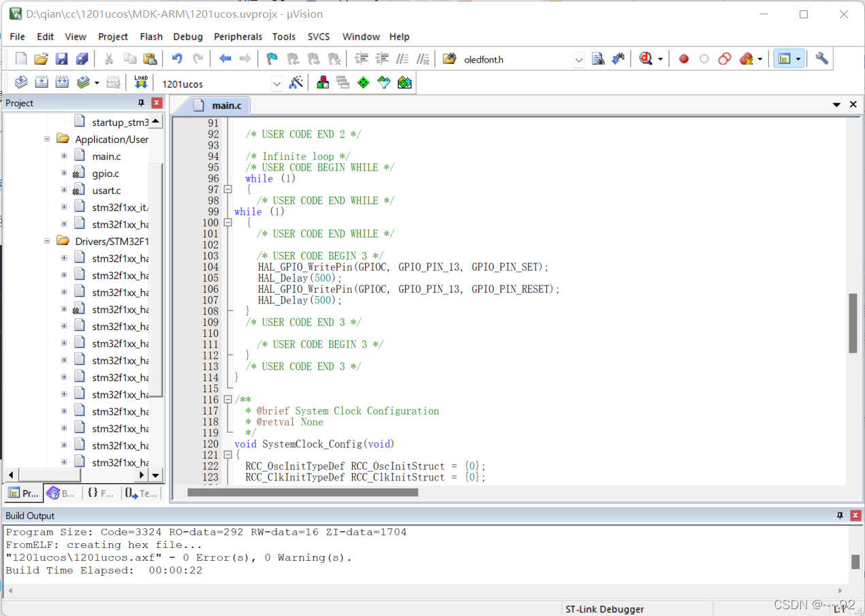Click the editor horizontal scrollbar thumb
Image resolution: width=865 pixels, height=616 pixels.
pos(302,491)
